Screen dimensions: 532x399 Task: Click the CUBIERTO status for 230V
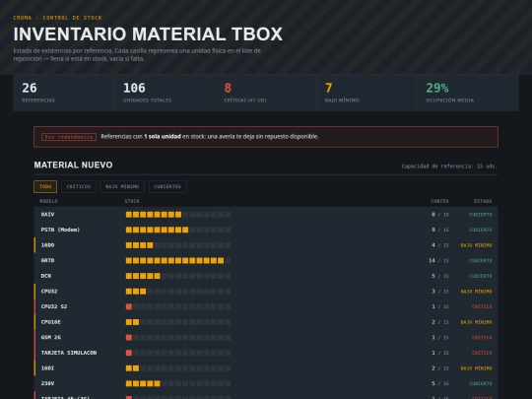tap(481, 383)
